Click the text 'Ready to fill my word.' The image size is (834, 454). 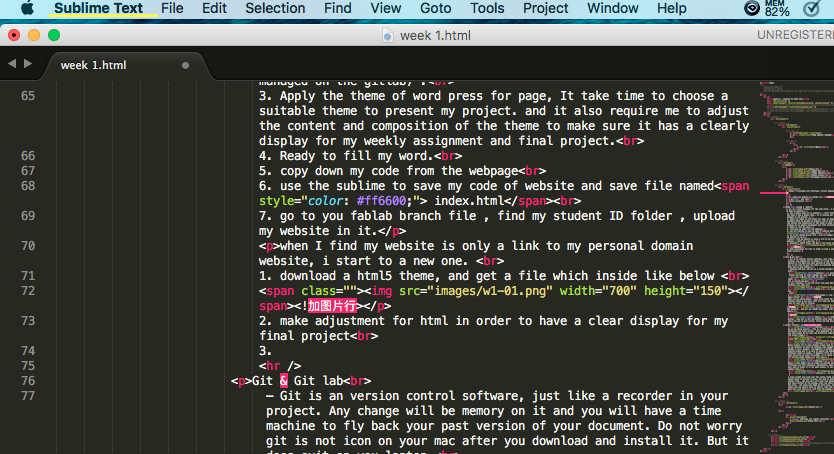pyautogui.click(x=356, y=156)
